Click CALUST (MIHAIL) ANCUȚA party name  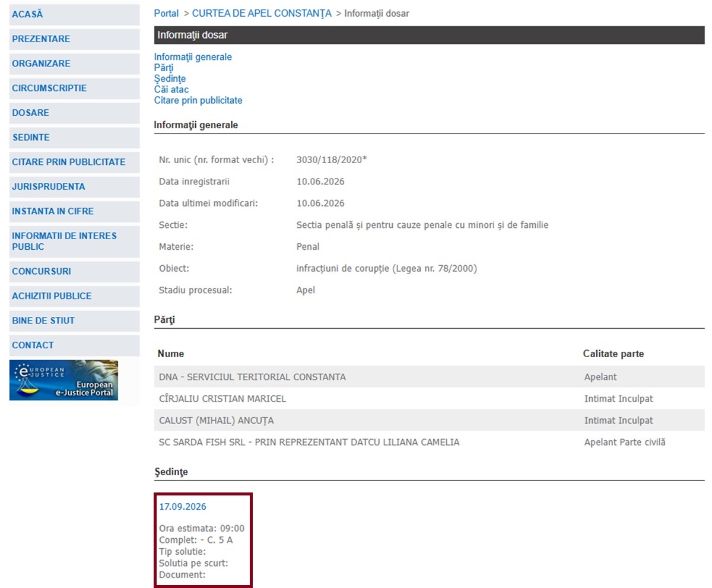click(x=216, y=421)
